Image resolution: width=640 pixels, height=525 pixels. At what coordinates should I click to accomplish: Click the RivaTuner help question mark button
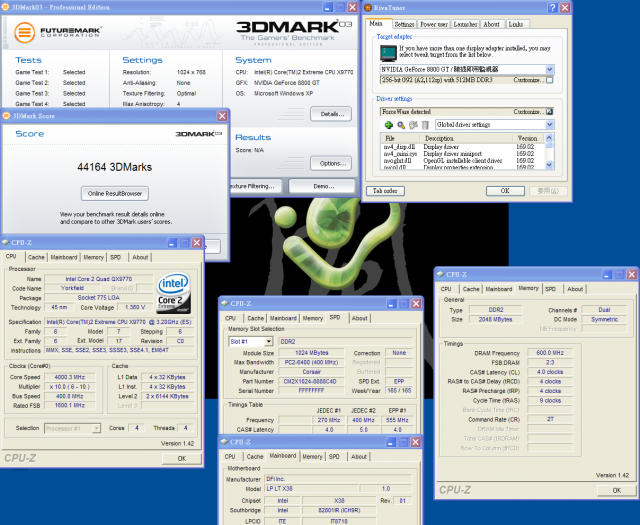tap(552, 7)
